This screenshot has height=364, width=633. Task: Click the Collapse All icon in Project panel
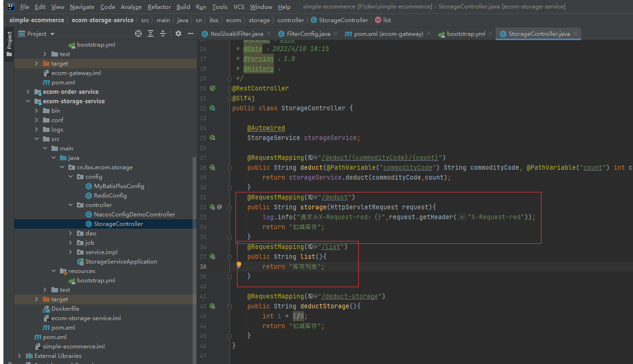[163, 33]
